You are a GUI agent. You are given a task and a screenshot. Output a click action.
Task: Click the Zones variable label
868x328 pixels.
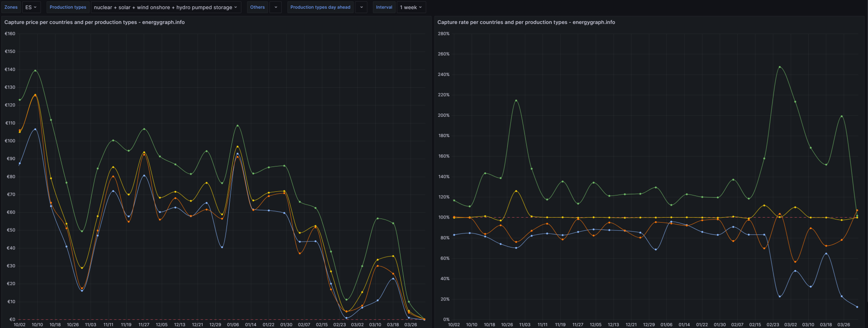11,7
